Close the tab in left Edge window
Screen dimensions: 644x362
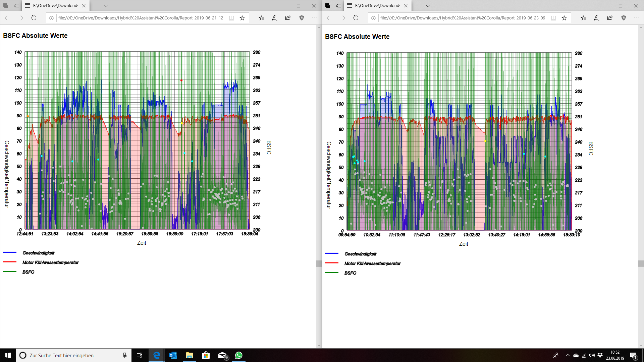coord(84,6)
